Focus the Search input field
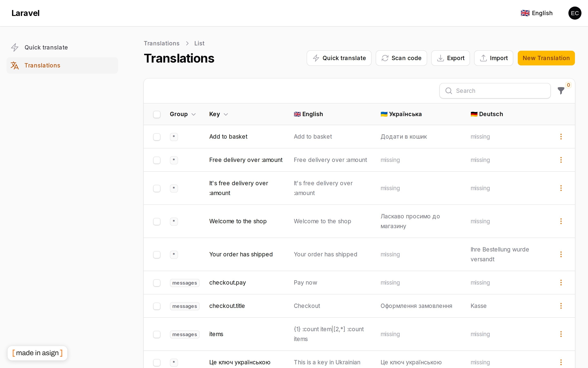 495,91
